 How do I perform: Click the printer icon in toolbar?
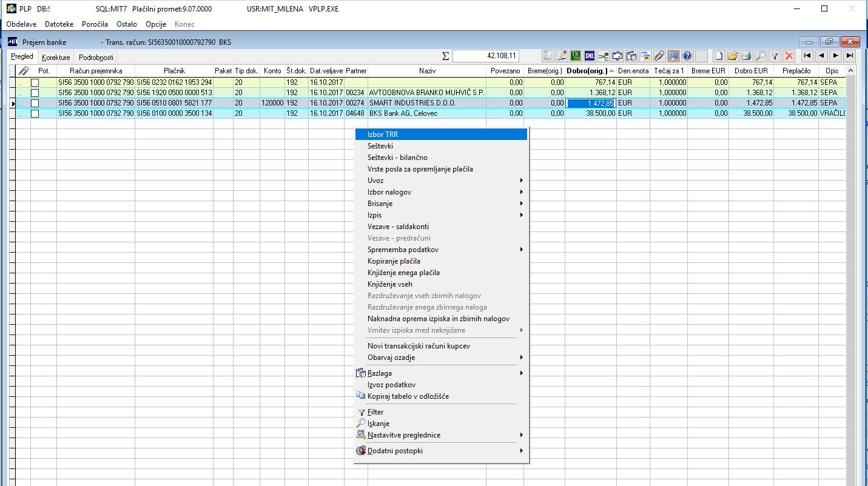747,56
